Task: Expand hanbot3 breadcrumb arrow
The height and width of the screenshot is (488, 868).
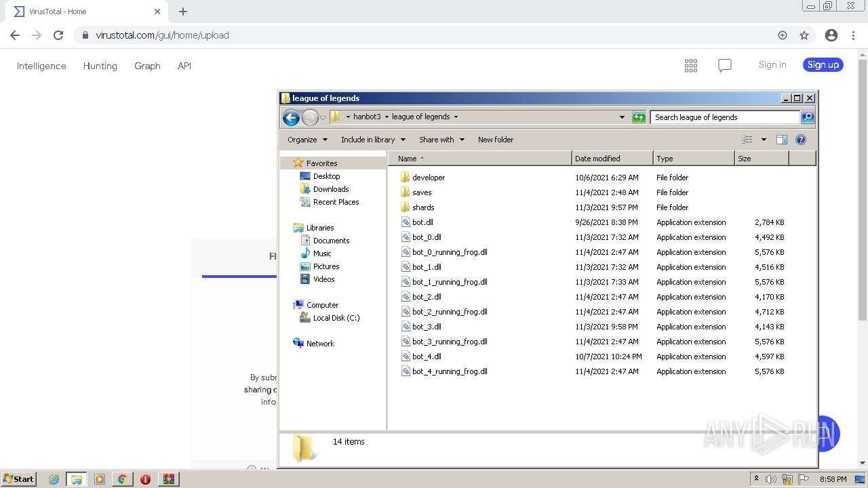Action: [387, 117]
